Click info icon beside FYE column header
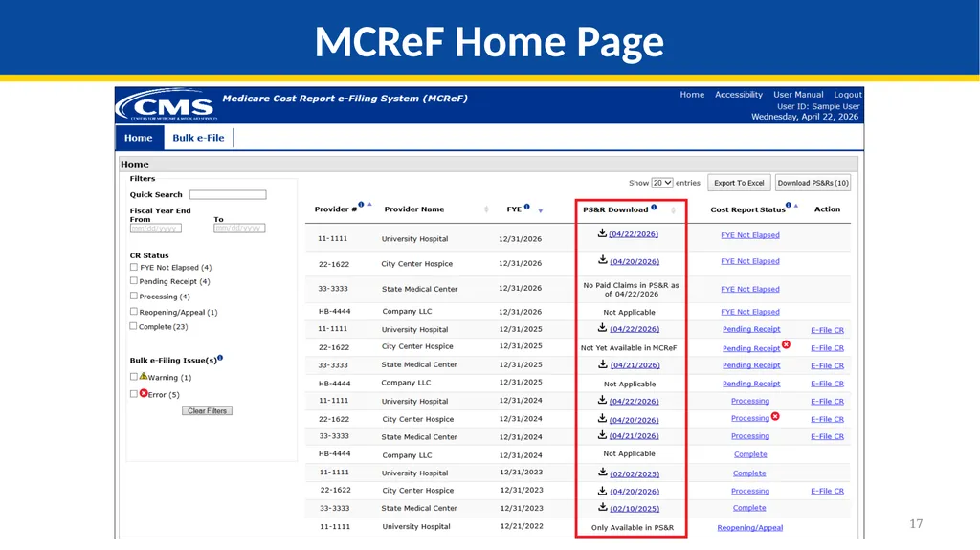Viewport: 980px width, 550px height. click(x=527, y=207)
